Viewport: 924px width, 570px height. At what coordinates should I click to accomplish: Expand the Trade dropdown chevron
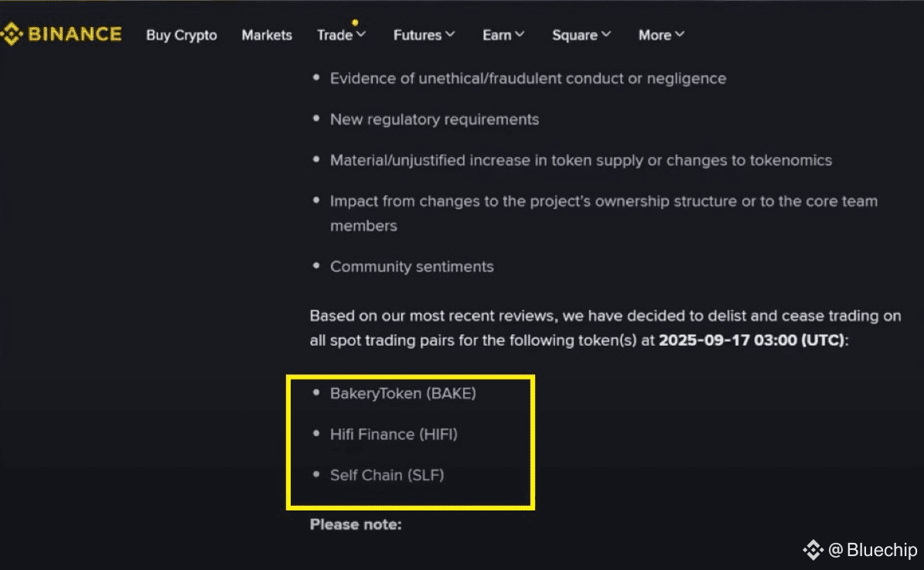pyautogui.click(x=361, y=35)
